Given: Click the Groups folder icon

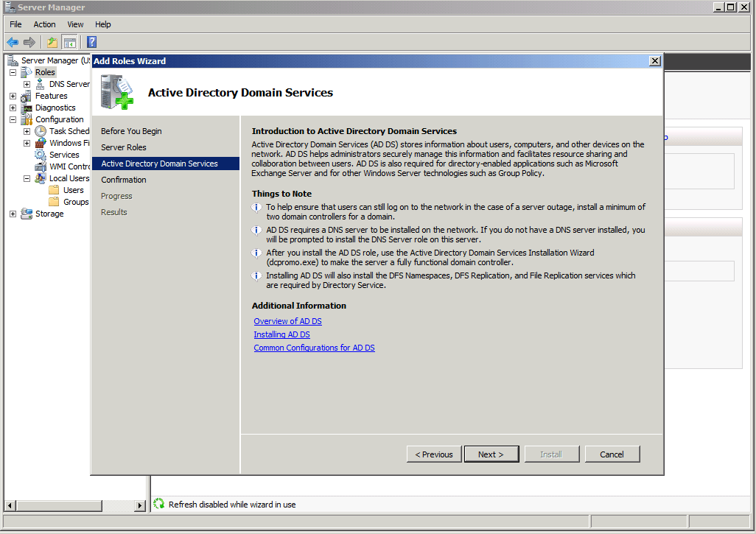Looking at the screenshot, I should point(55,202).
